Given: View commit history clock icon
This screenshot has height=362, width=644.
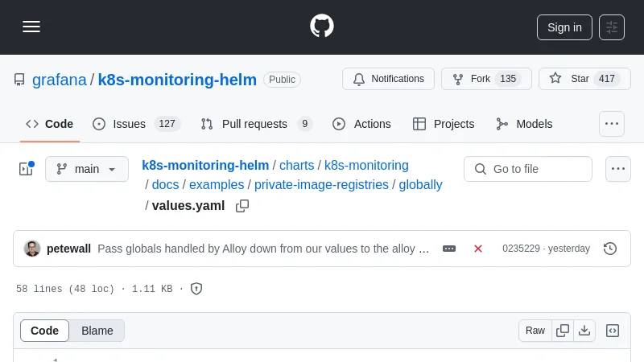Looking at the screenshot, I should coord(610,249).
